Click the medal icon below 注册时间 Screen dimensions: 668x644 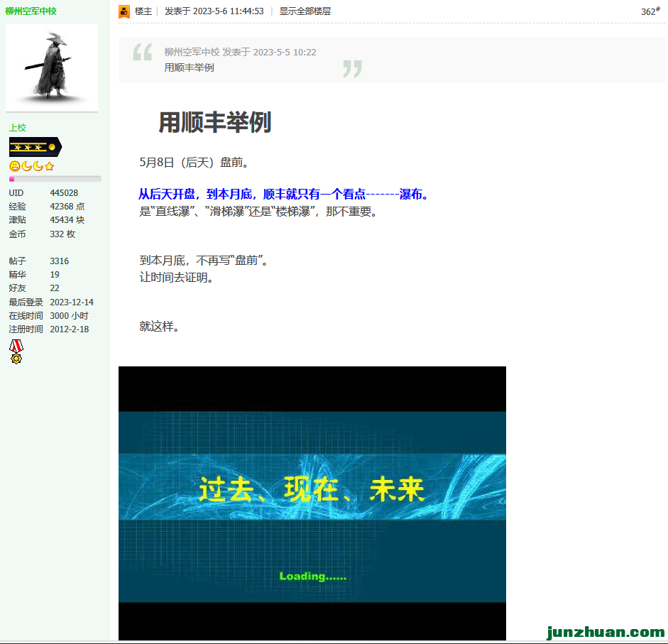[16, 351]
